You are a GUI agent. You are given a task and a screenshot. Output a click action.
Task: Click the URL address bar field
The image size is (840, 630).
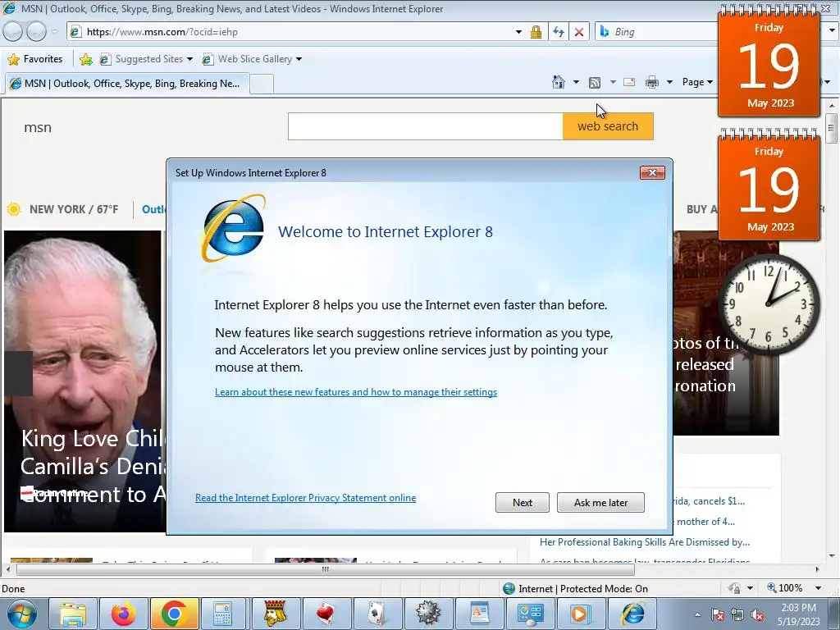click(294, 32)
